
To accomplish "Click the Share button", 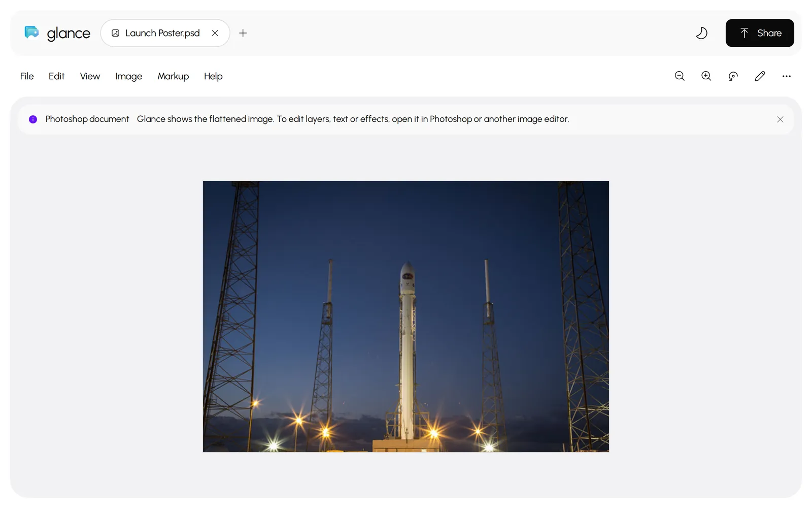I will [x=760, y=33].
